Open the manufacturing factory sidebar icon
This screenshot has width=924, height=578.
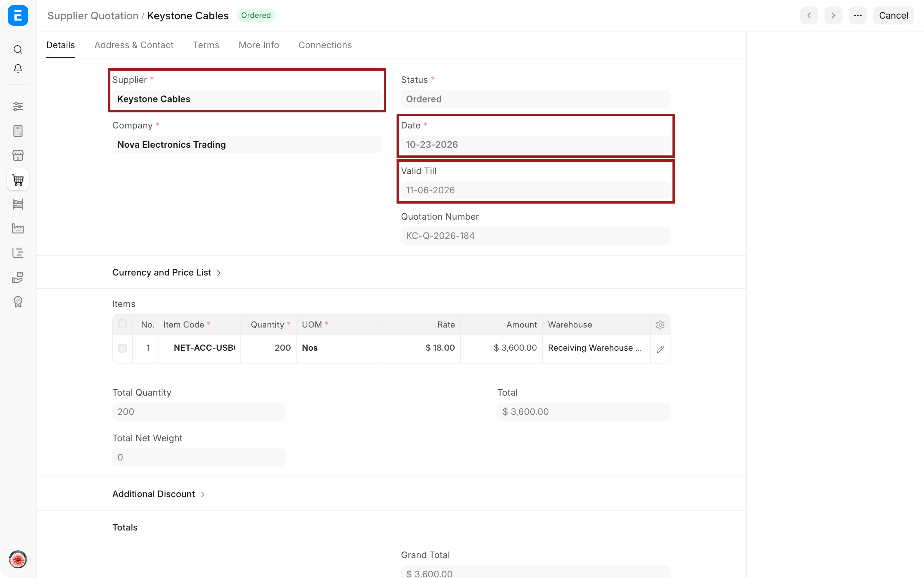[18, 229]
